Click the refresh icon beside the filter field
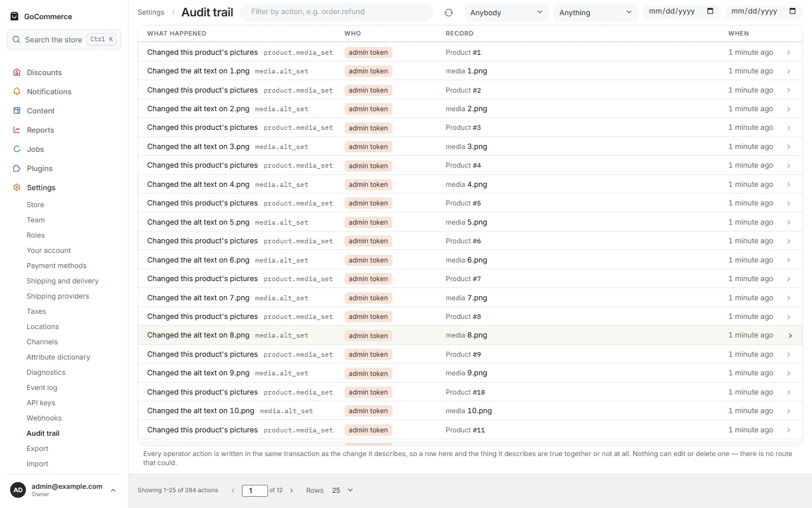Viewport: 812px width, 508px height. tap(449, 12)
